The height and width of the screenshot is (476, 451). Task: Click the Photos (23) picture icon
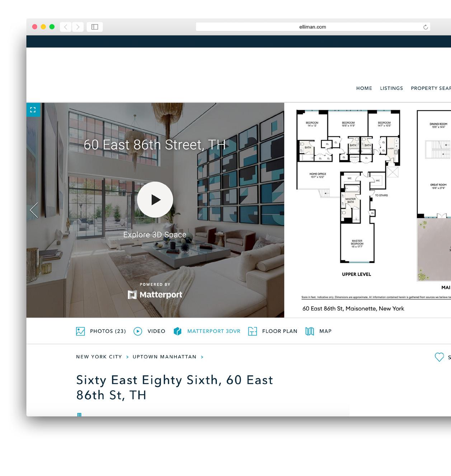click(x=80, y=331)
